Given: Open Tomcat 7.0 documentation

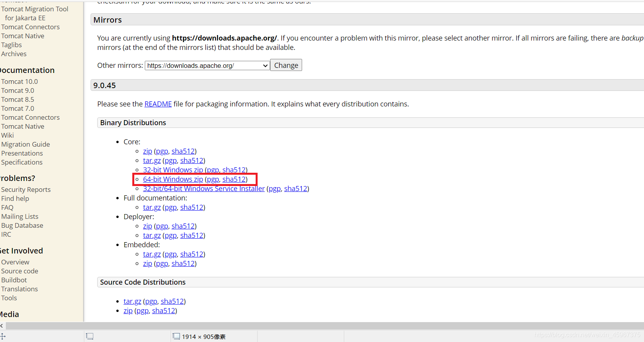Looking at the screenshot, I should 18,108.
